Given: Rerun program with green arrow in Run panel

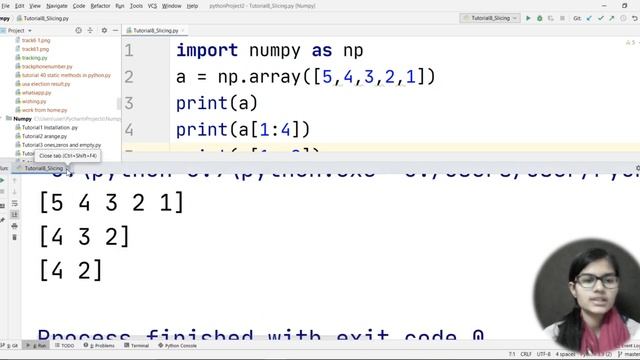Looking at the screenshot, I should [x=2, y=180].
